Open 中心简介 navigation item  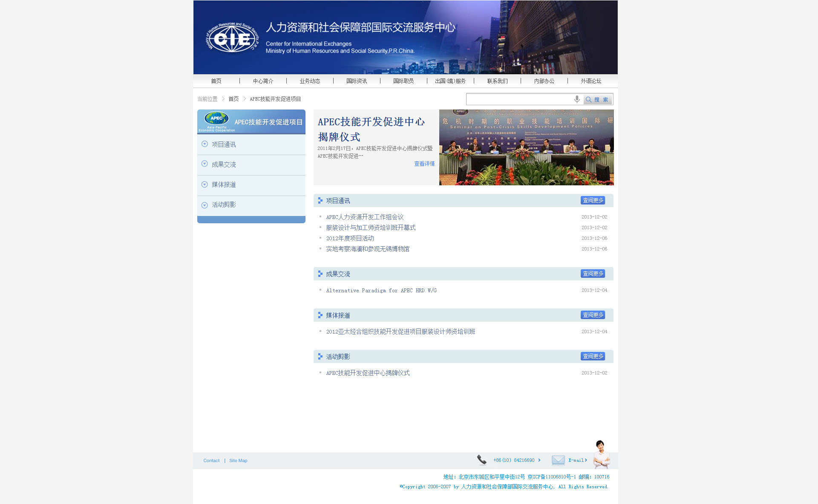pyautogui.click(x=263, y=81)
